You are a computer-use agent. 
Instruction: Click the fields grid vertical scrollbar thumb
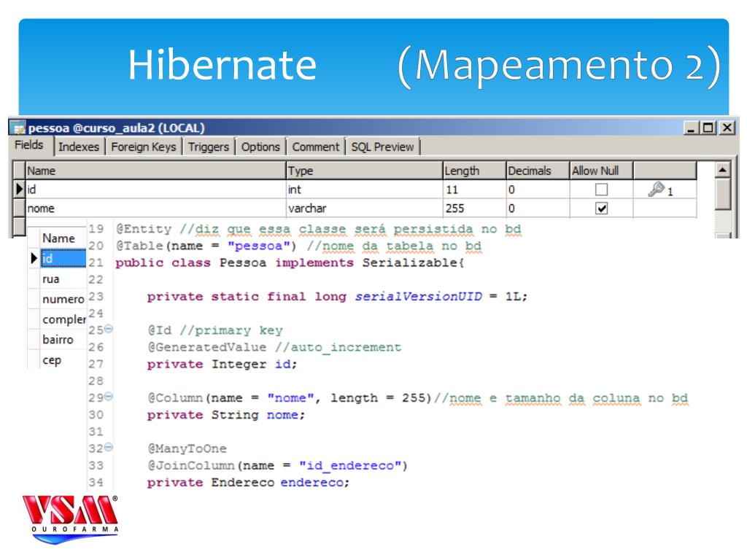click(723, 193)
